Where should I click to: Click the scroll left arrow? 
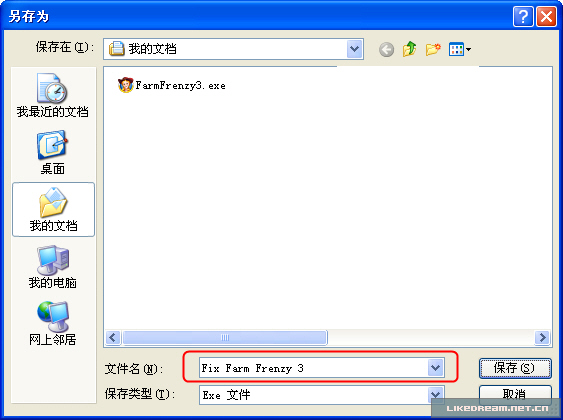(113, 337)
